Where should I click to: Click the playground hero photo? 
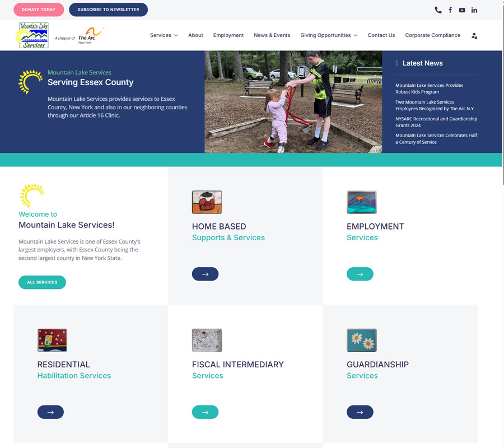(293, 101)
